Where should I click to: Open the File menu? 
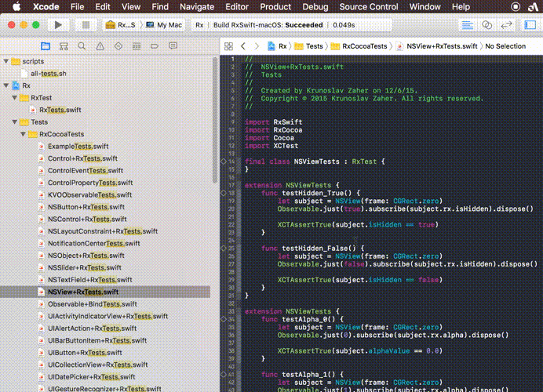[x=77, y=6]
